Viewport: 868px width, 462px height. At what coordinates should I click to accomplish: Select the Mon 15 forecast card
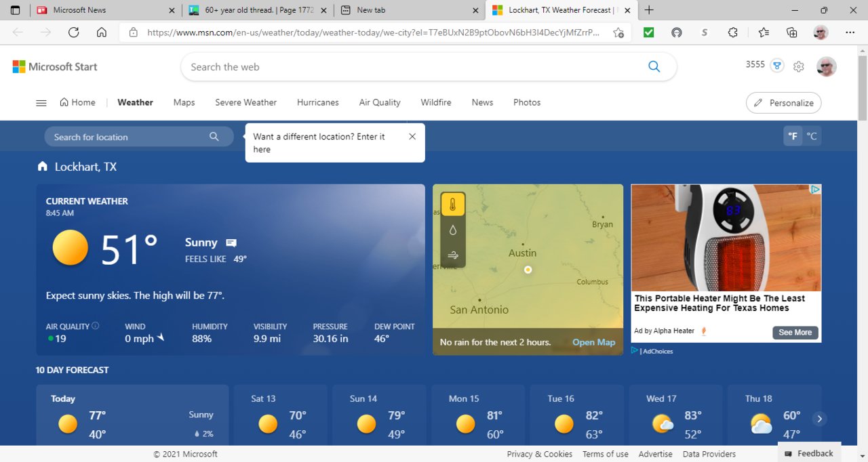(478, 415)
